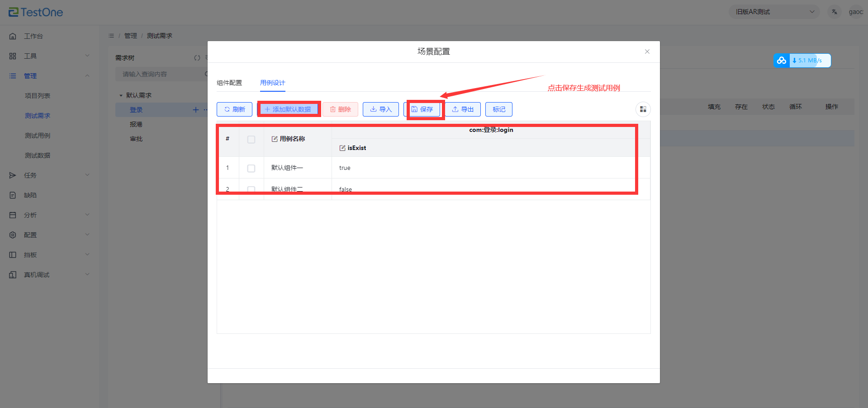This screenshot has width=868, height=408.
Task: Click the plus icon on 登录 tree node
Action: 196,110
